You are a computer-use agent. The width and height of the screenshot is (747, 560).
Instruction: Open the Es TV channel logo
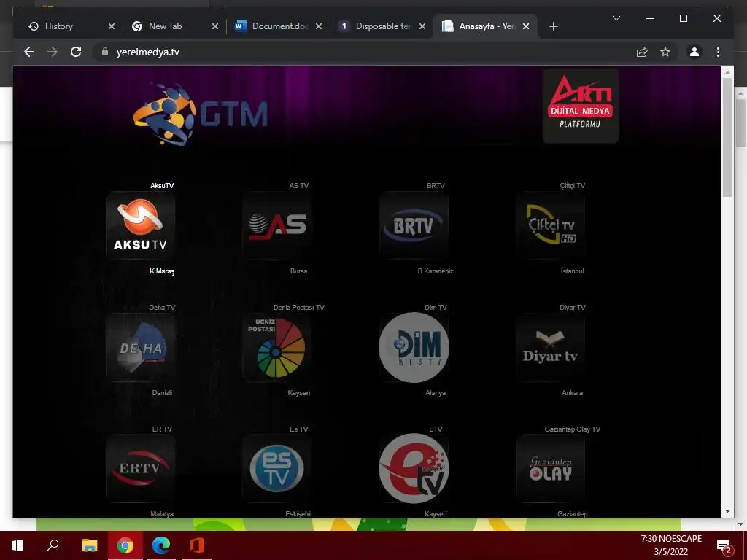[276, 469]
